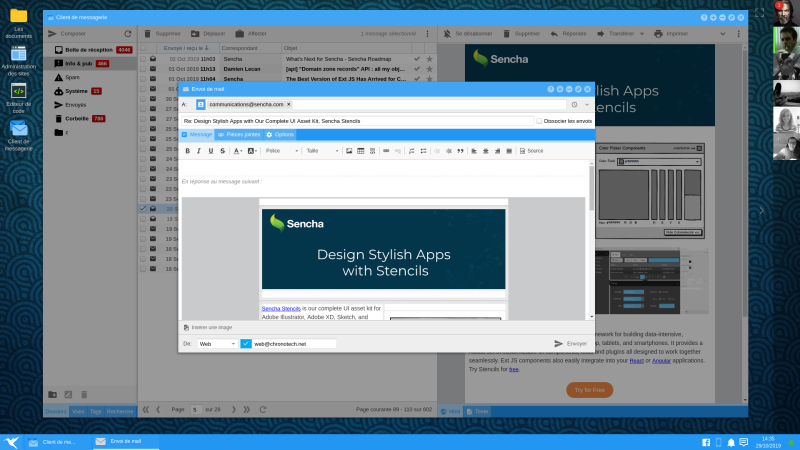The width and height of the screenshot is (800, 450).
Task: Switch the editor to Source view
Action: click(x=531, y=151)
